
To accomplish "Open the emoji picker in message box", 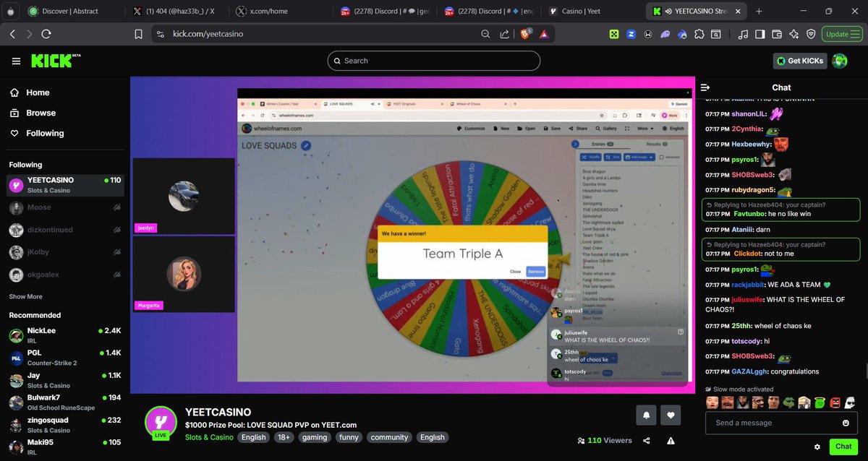I will [846, 423].
